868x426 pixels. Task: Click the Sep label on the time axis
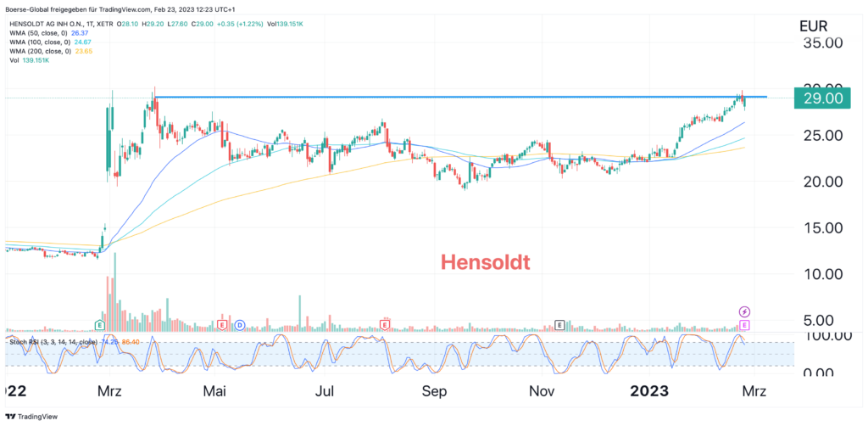433,391
